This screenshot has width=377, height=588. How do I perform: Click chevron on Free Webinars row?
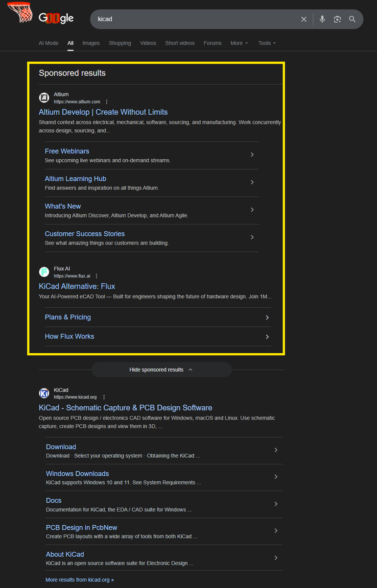click(252, 155)
